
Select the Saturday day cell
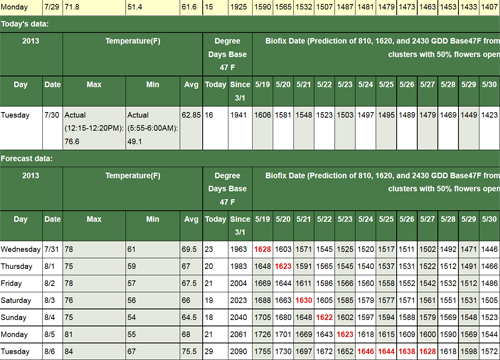click(21, 300)
